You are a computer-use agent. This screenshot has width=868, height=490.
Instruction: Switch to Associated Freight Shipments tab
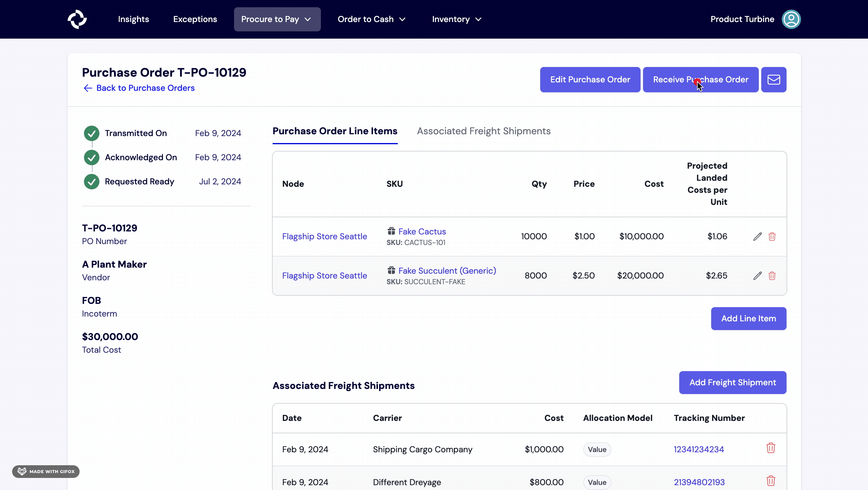point(483,131)
